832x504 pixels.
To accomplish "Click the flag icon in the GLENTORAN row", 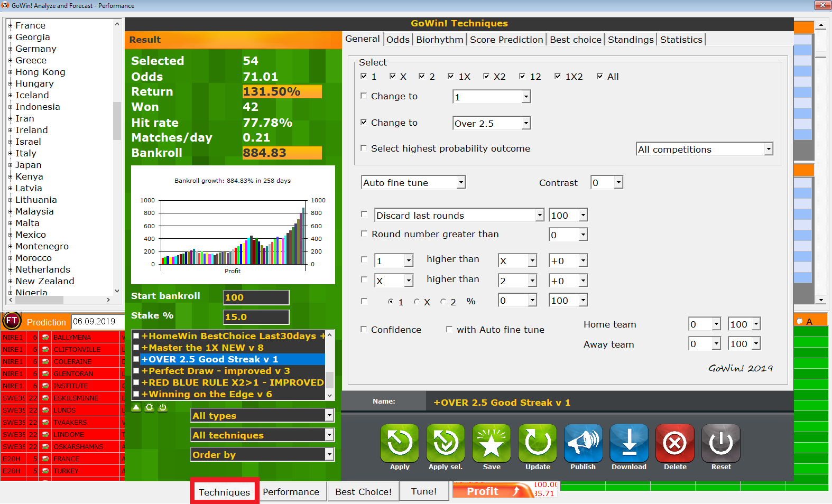I will tap(45, 374).
